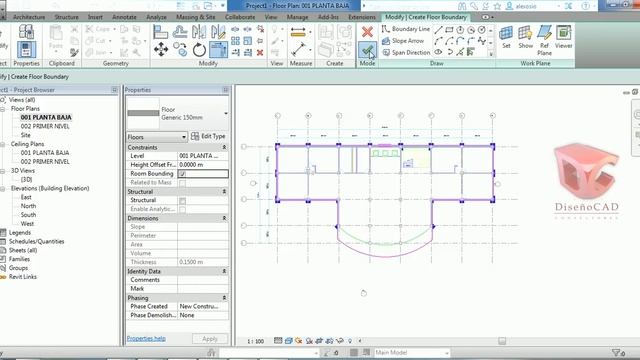640x360 pixels.
Task: Click the Comments value field
Action: (x=203, y=280)
